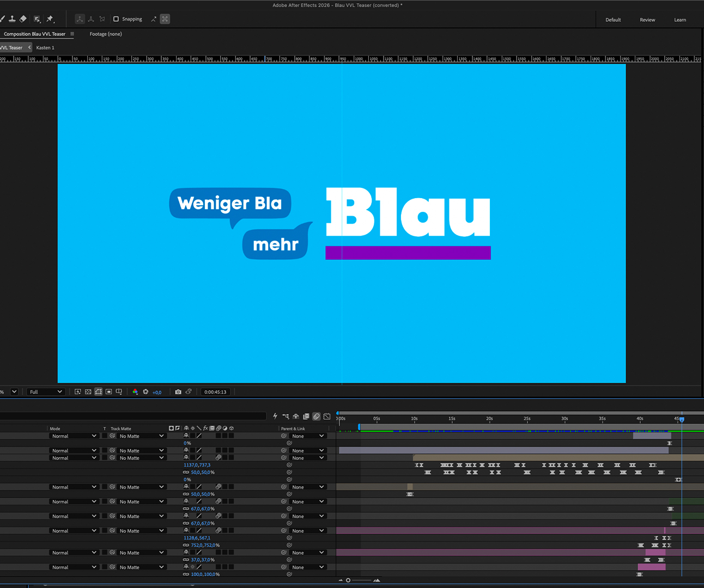Click the scale value 752,0,752,0%

pos(205,545)
